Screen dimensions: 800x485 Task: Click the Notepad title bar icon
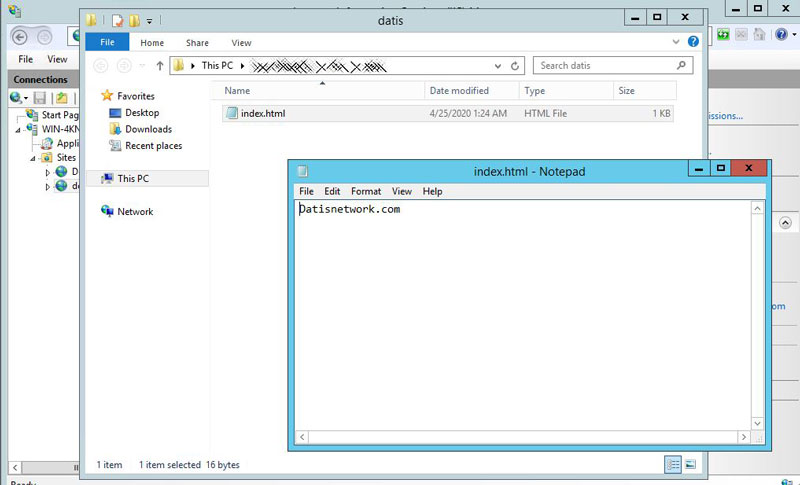pyautogui.click(x=303, y=171)
